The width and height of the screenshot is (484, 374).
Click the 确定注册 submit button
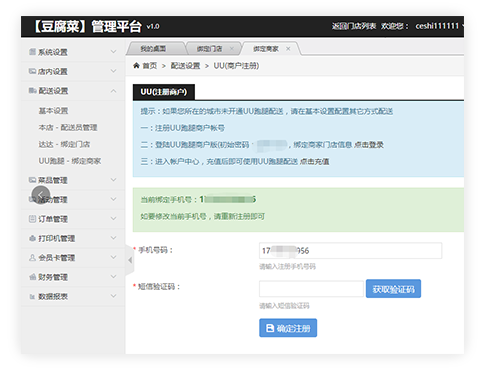pos(288,328)
